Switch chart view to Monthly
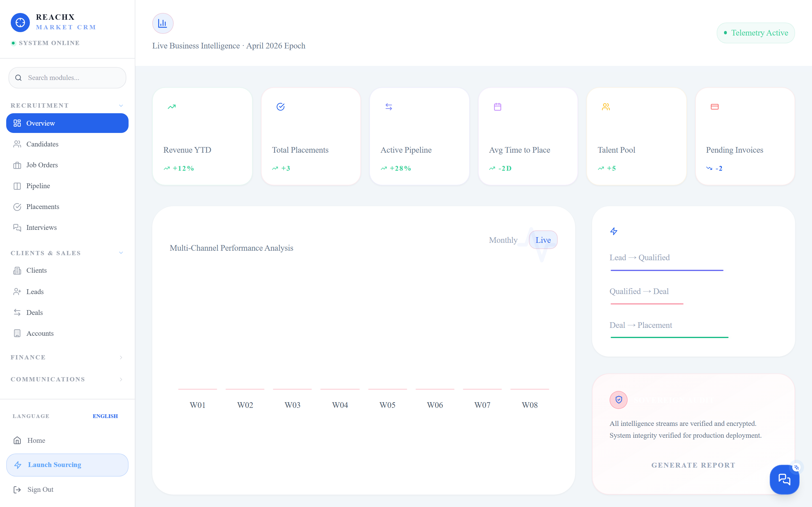 tap(503, 240)
